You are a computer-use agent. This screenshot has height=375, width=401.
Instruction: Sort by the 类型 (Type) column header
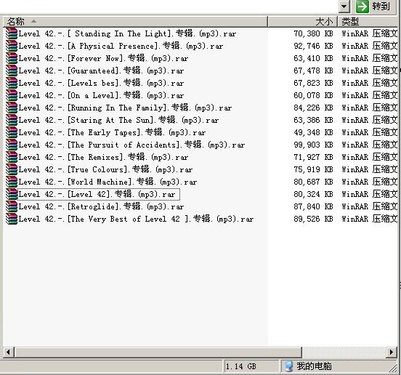369,22
